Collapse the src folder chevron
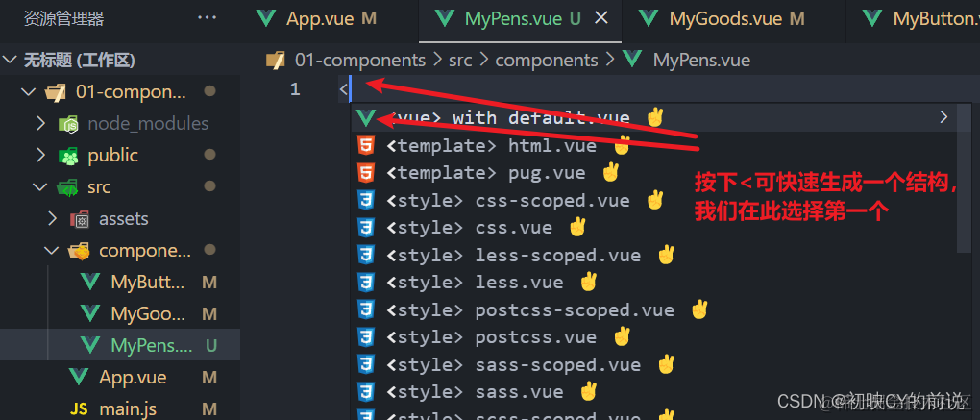980x420 pixels. coord(41,186)
